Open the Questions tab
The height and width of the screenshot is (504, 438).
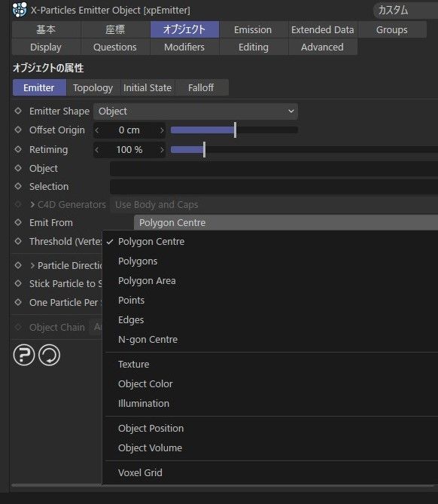point(115,47)
